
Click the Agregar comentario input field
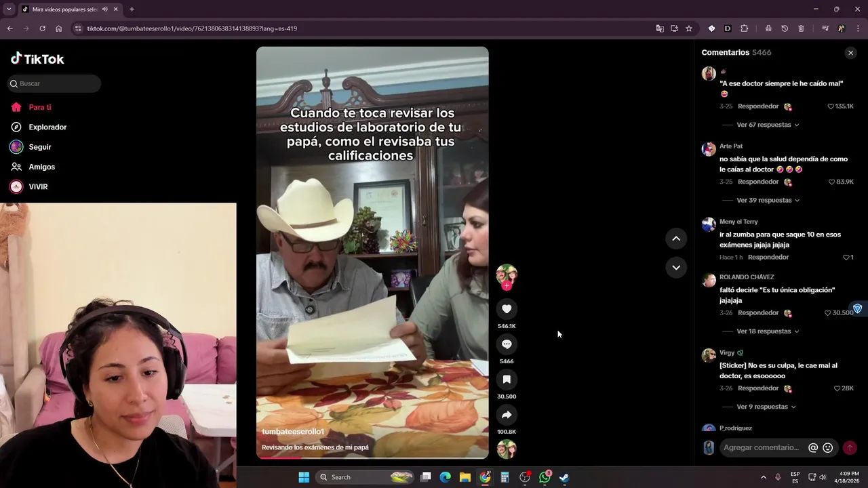(762, 447)
